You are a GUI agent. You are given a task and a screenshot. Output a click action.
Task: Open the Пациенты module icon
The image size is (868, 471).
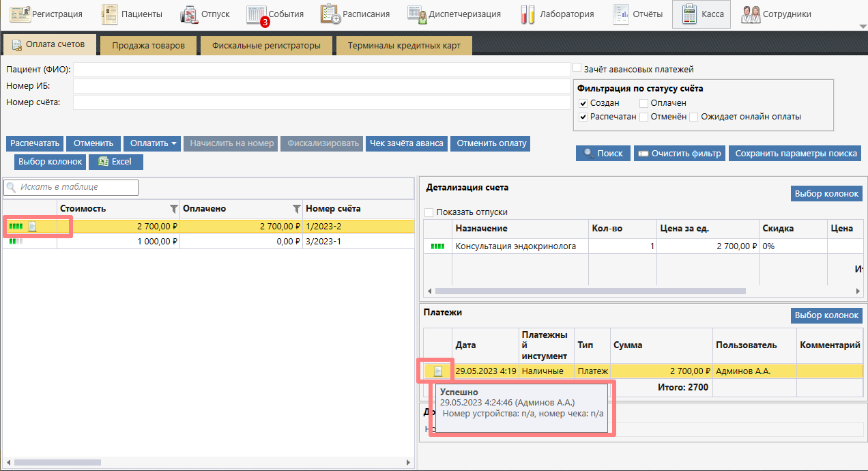110,14
